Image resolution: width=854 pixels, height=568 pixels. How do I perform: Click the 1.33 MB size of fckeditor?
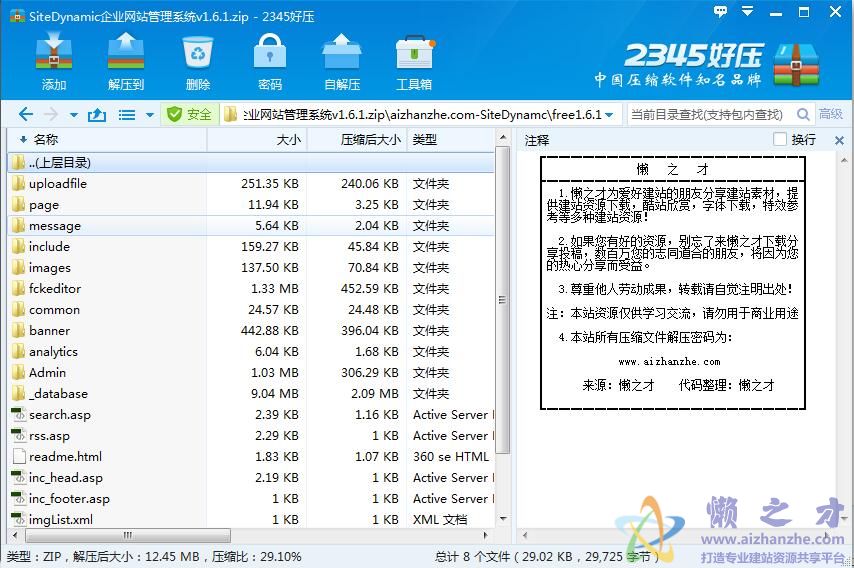click(274, 288)
